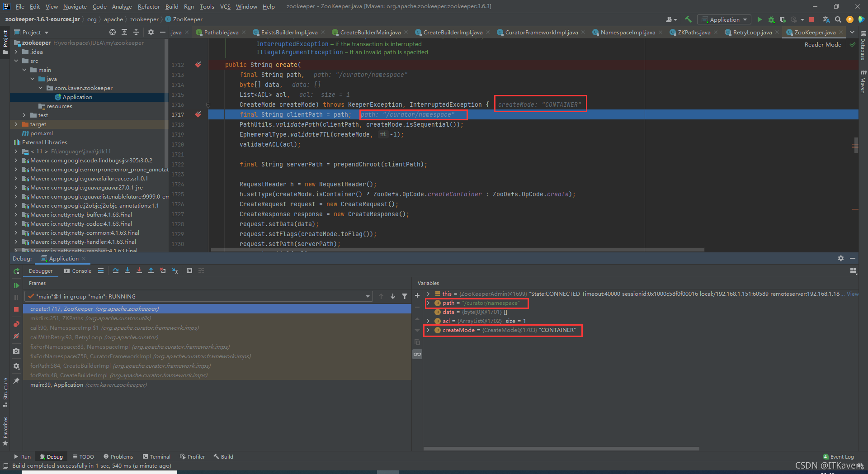The height and width of the screenshot is (474, 868).
Task: Expand the test folder
Action: click(24, 115)
